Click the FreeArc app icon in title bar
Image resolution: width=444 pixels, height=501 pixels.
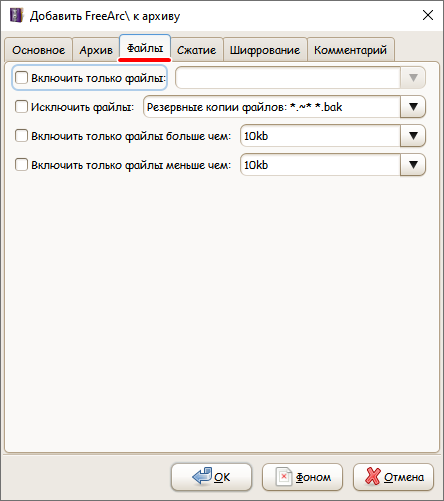16,15
